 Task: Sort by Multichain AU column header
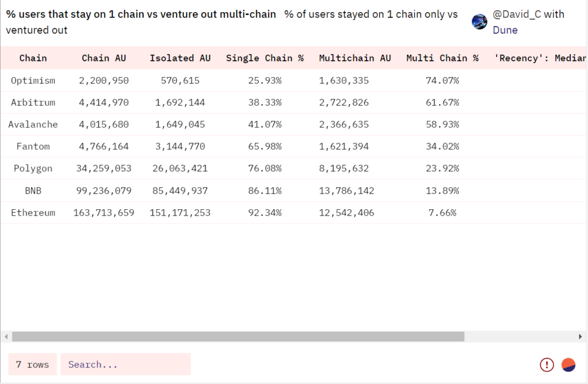[355, 58]
